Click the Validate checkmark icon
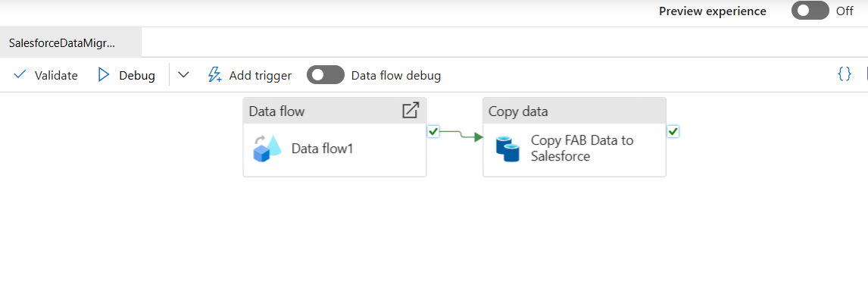 click(x=20, y=75)
